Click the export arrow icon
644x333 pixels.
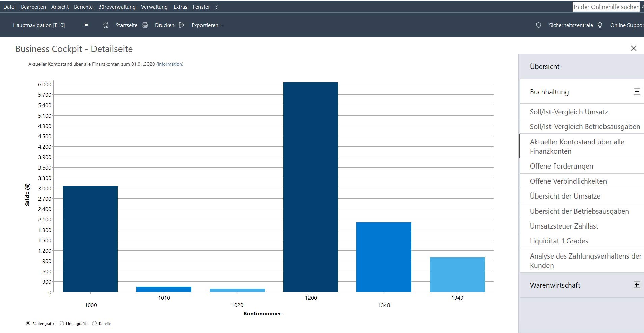coord(182,25)
